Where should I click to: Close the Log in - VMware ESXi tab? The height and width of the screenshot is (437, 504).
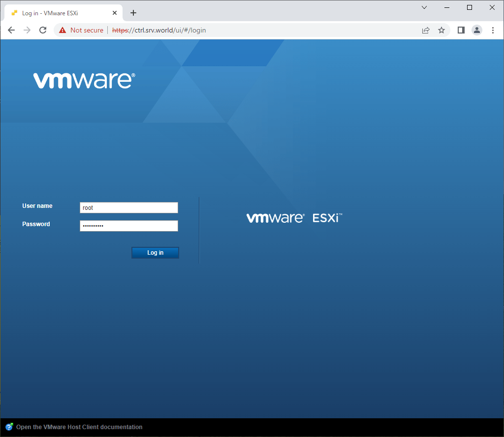click(114, 13)
